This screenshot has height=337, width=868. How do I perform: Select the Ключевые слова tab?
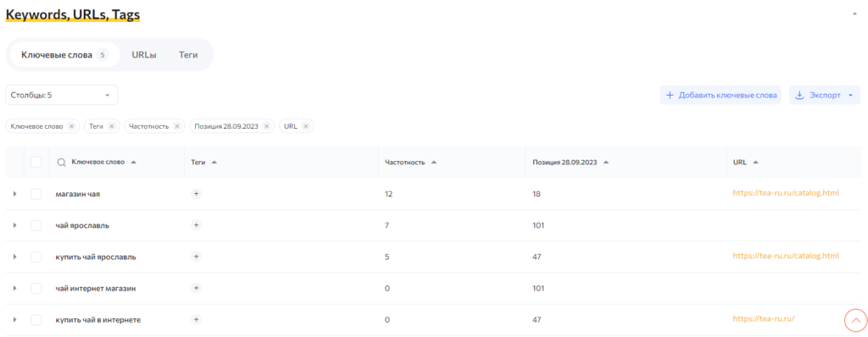pyautogui.click(x=64, y=55)
